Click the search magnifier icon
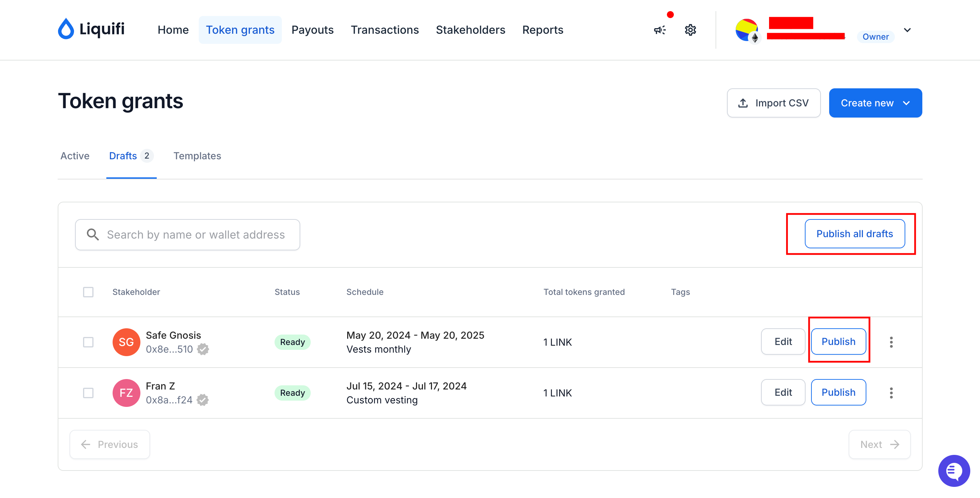Viewport: 980px width, 498px height. click(93, 234)
